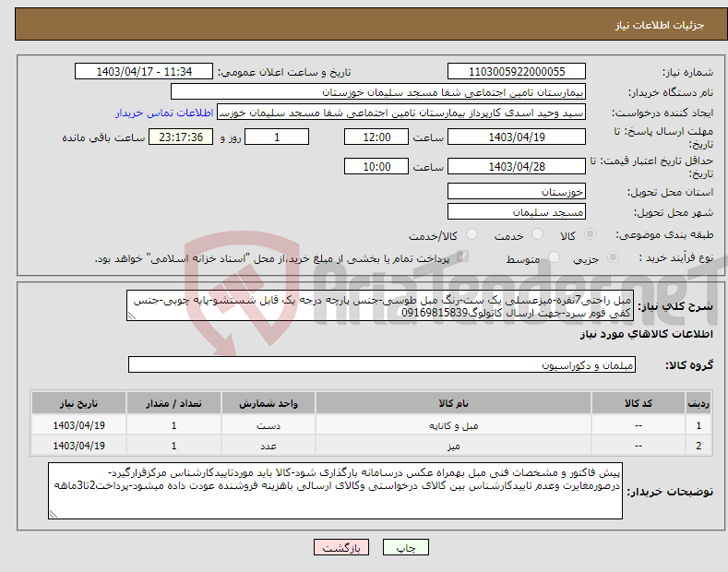Click the چاپ print button
The width and height of the screenshot is (728, 572).
(406, 547)
